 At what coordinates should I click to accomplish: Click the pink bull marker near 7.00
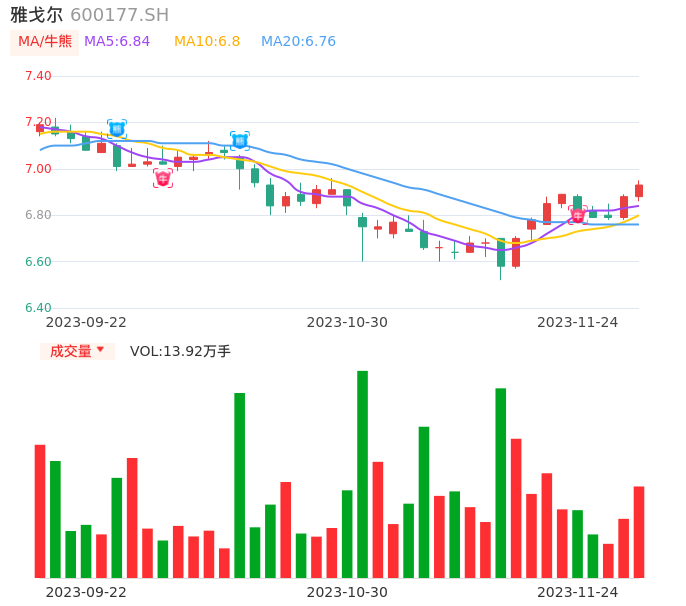163,179
